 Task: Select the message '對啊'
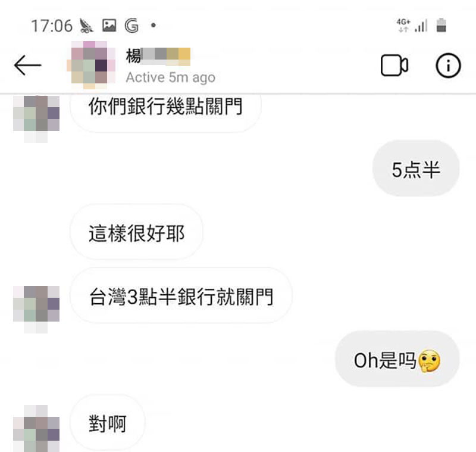(108, 422)
